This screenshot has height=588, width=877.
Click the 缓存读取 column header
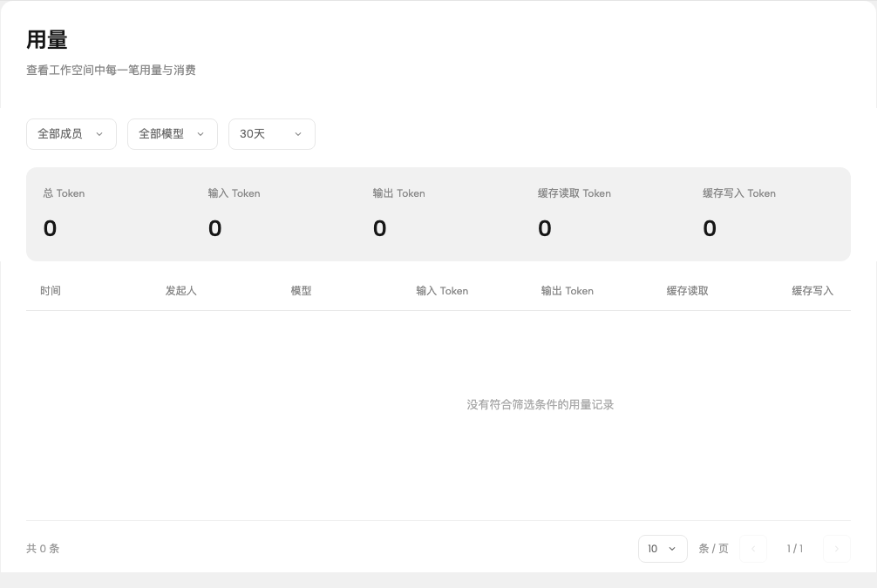coord(688,291)
